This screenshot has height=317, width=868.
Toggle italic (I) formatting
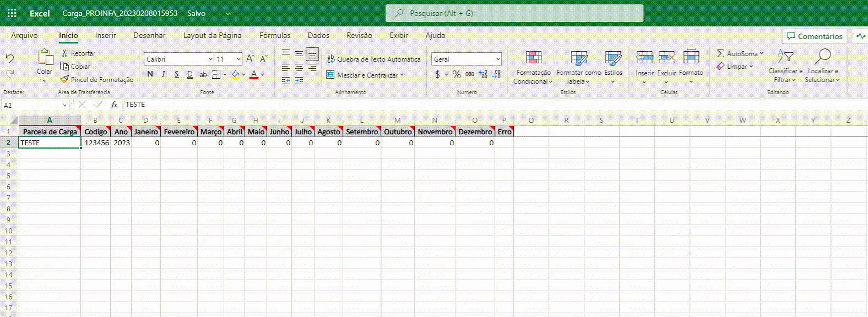point(163,74)
